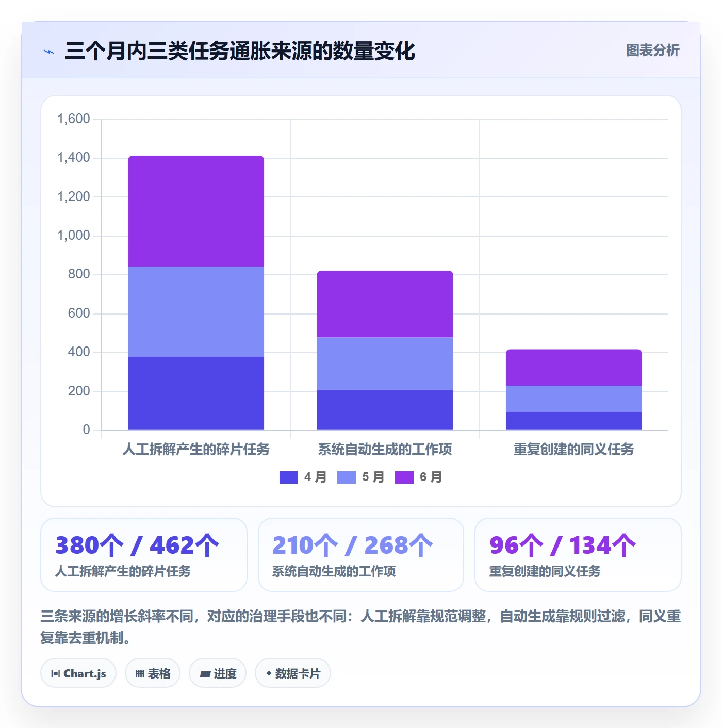Image resolution: width=722 pixels, height=728 pixels.
Task: Click the 1,000 y-axis value
Action: tap(74, 236)
